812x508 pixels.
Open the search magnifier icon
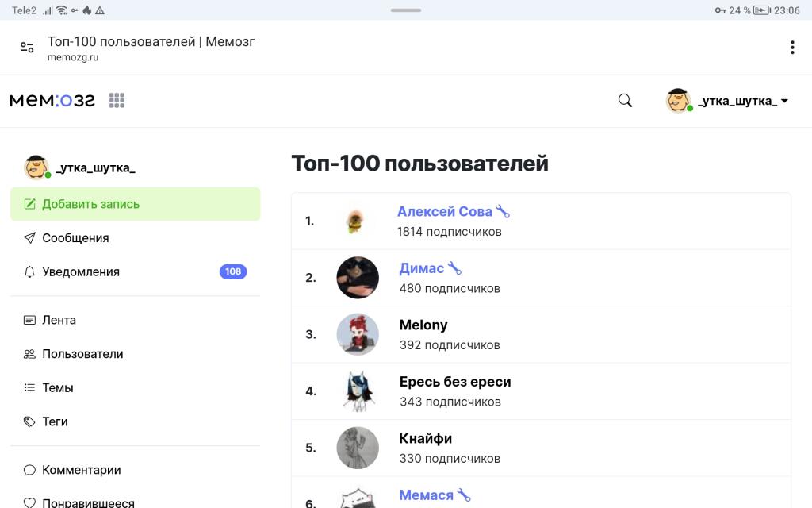pyautogui.click(x=625, y=100)
